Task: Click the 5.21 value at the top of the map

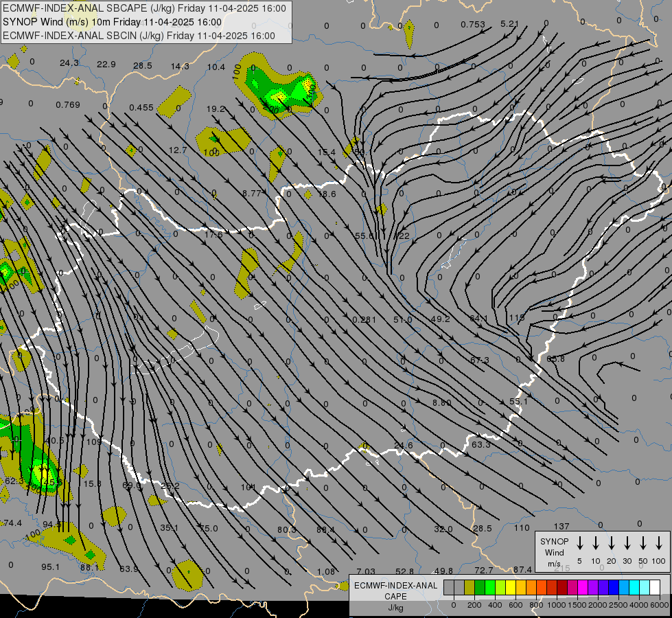Action: 509,24
